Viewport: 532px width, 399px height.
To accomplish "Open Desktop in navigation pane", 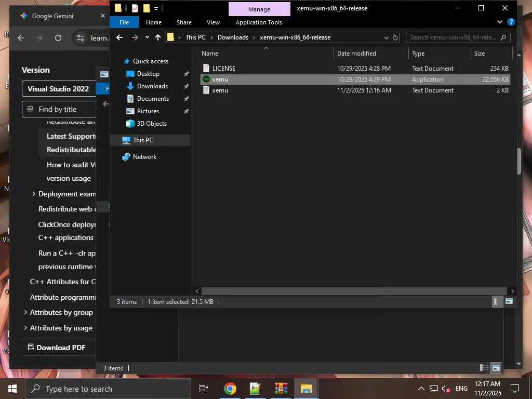I will 148,74.
